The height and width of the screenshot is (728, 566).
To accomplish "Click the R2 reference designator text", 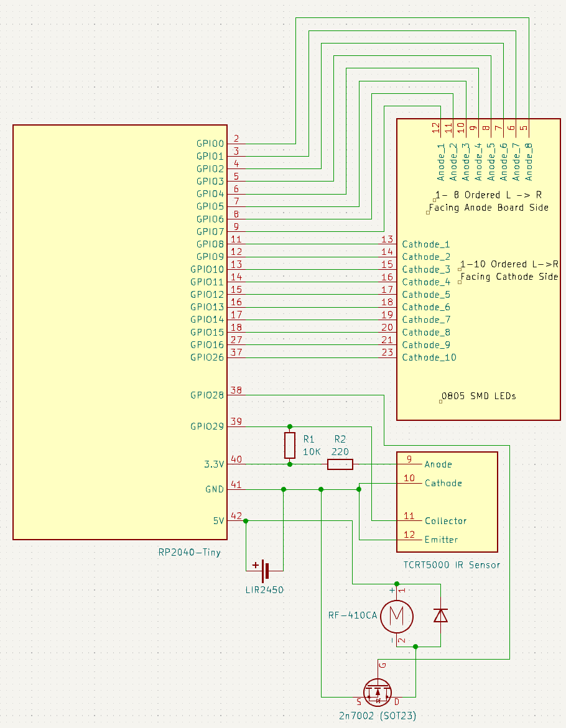I will pos(340,439).
